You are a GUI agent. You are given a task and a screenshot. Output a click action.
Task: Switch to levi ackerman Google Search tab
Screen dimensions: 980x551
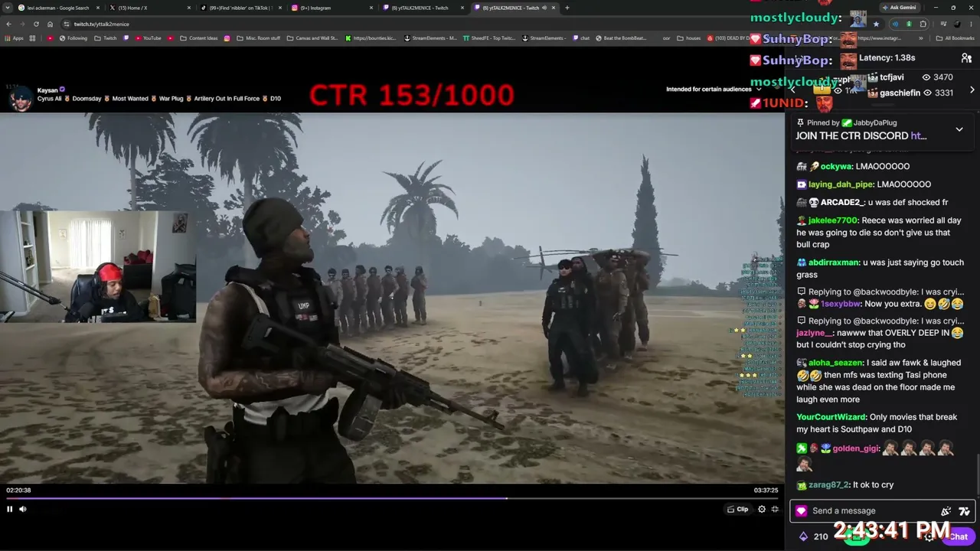pyautogui.click(x=58, y=8)
